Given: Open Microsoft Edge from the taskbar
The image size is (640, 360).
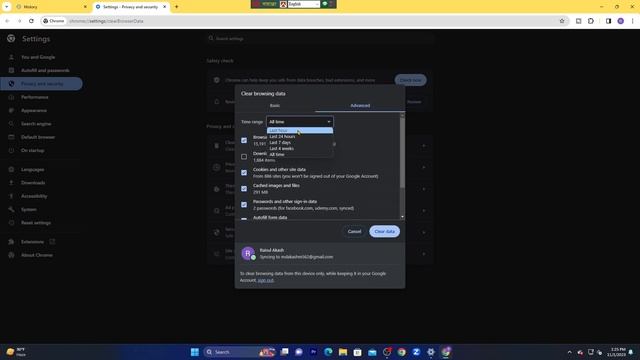Looking at the screenshot, I should coord(328,352).
